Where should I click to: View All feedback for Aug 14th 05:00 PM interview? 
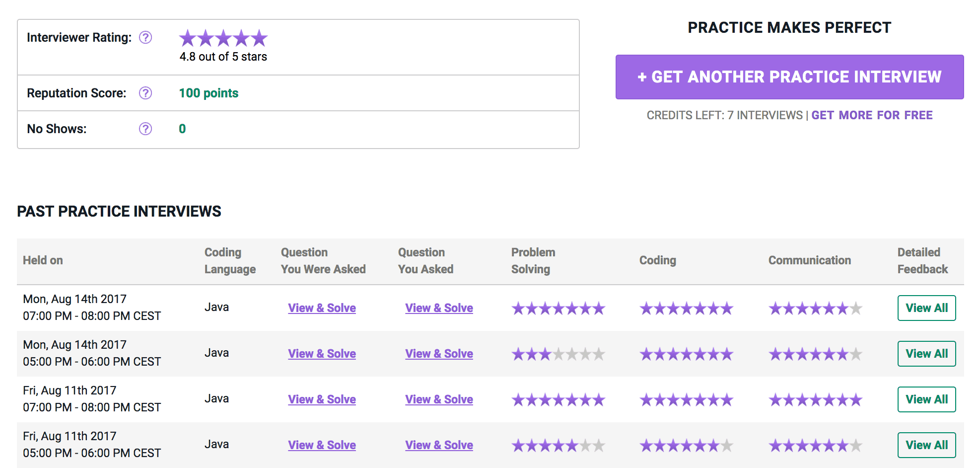tap(926, 354)
